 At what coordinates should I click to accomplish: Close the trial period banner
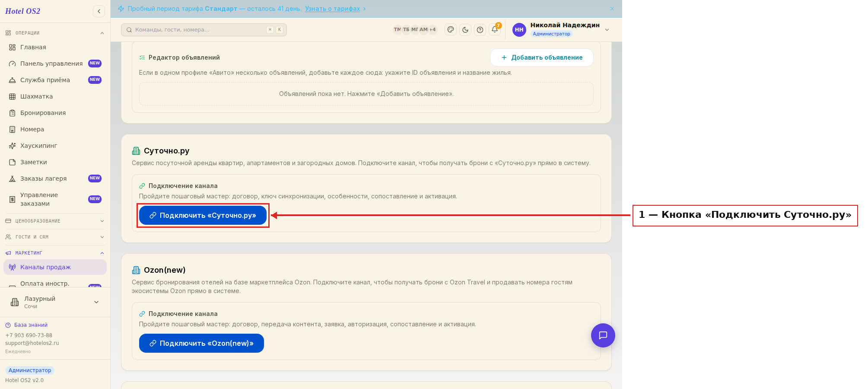[612, 9]
